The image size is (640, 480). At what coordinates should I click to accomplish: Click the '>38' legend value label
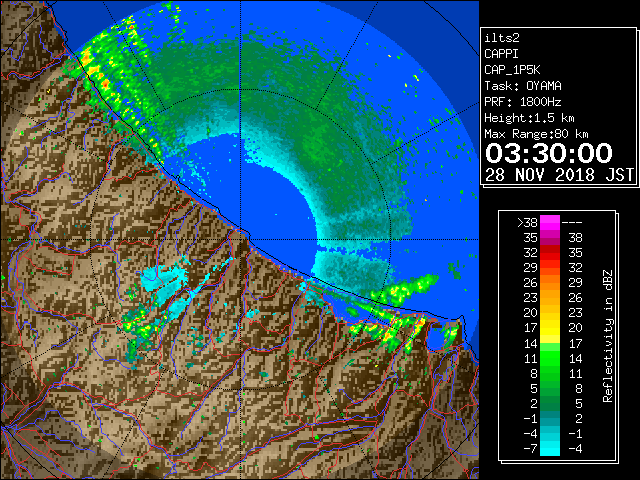527,223
